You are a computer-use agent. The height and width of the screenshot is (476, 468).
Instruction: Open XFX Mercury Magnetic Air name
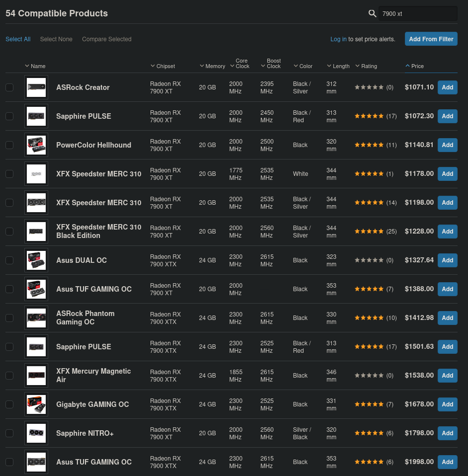point(93,376)
